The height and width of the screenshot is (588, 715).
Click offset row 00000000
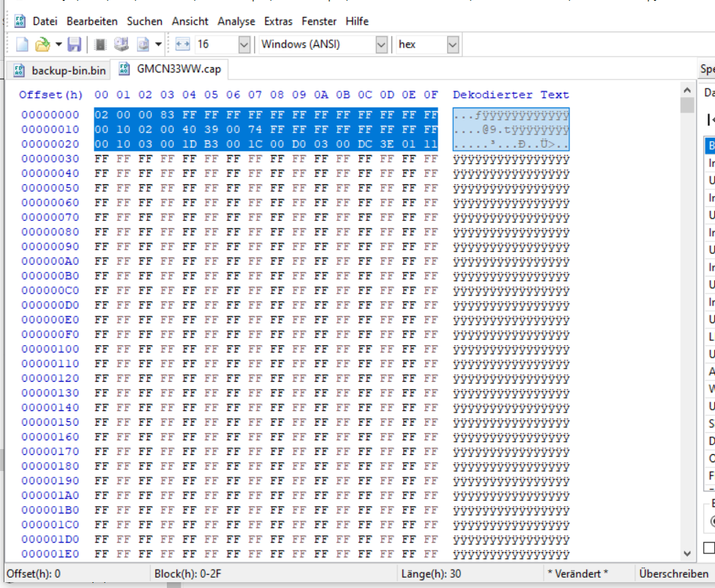[x=50, y=115]
